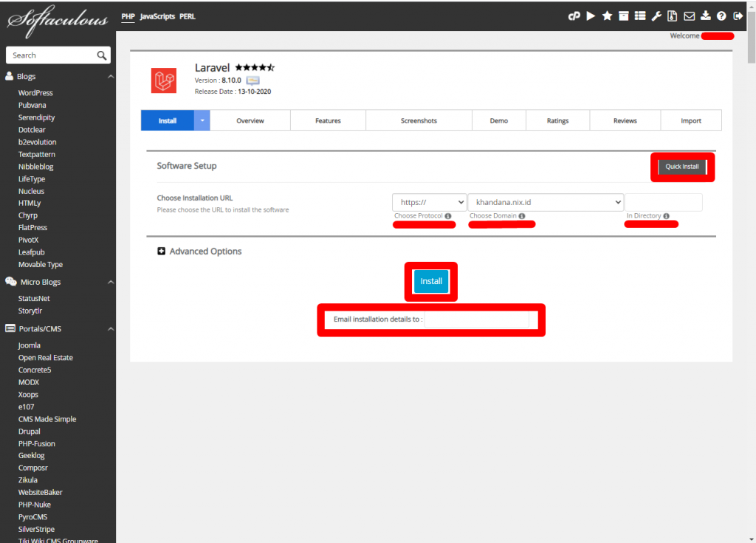Click the PHP info document icon
The width and height of the screenshot is (756, 543).
673,15
